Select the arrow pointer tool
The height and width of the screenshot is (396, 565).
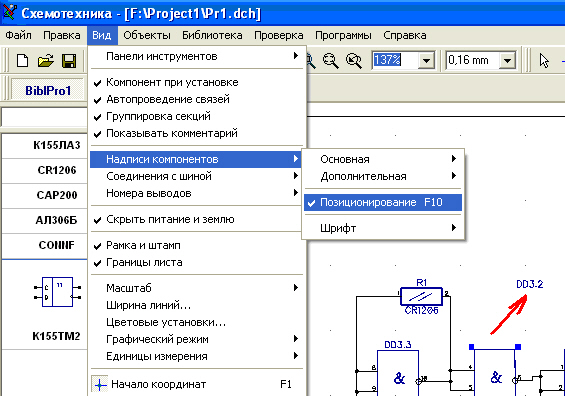[544, 61]
